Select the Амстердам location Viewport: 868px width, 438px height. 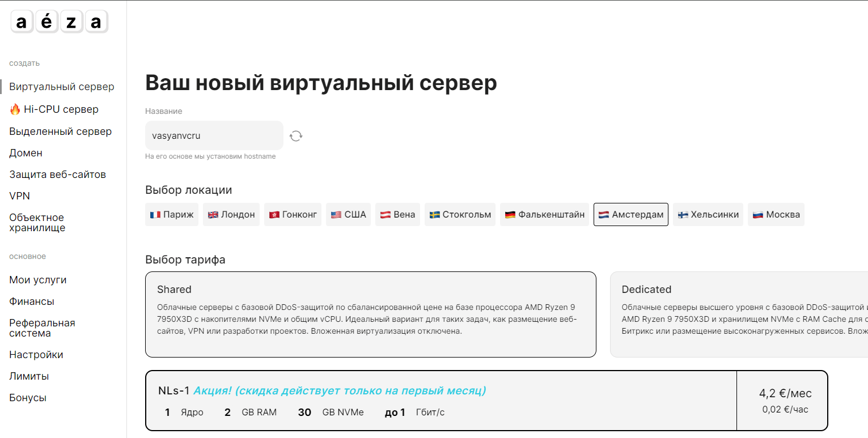pos(630,214)
